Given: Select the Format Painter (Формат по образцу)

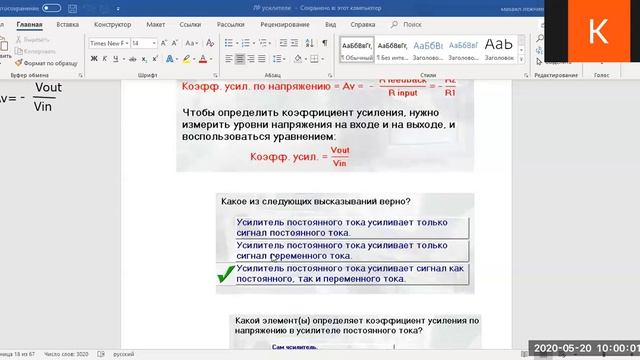Looking at the screenshot, I should (46, 63).
